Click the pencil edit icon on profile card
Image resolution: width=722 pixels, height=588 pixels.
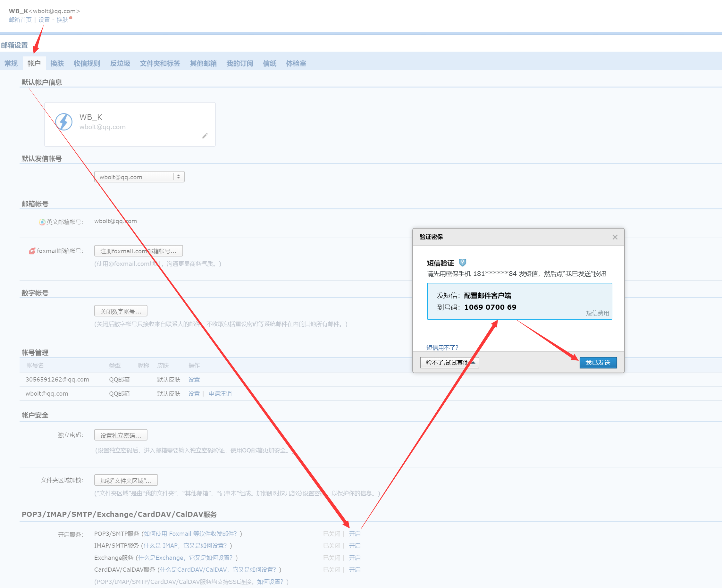(x=205, y=136)
